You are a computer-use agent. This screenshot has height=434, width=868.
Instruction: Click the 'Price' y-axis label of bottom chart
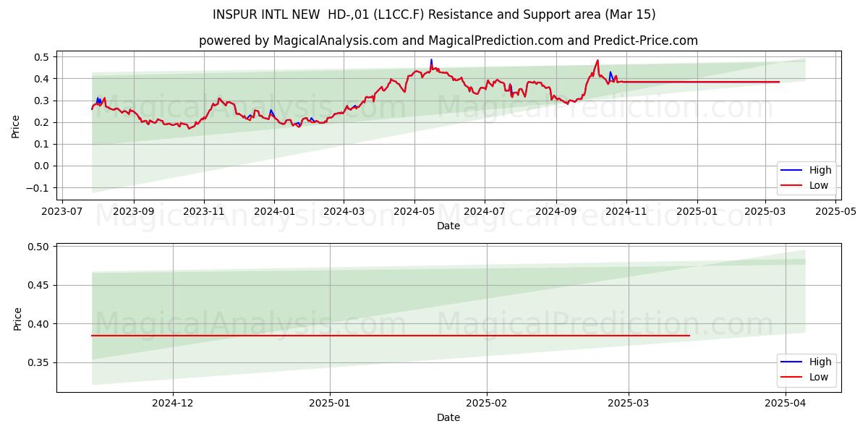[x=17, y=318]
